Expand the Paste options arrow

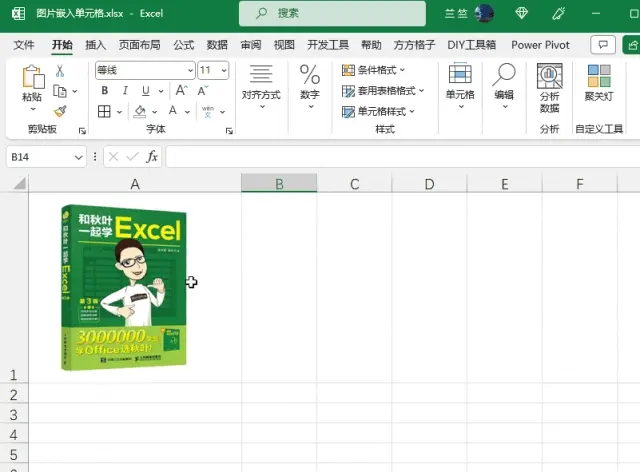pyautogui.click(x=33, y=109)
